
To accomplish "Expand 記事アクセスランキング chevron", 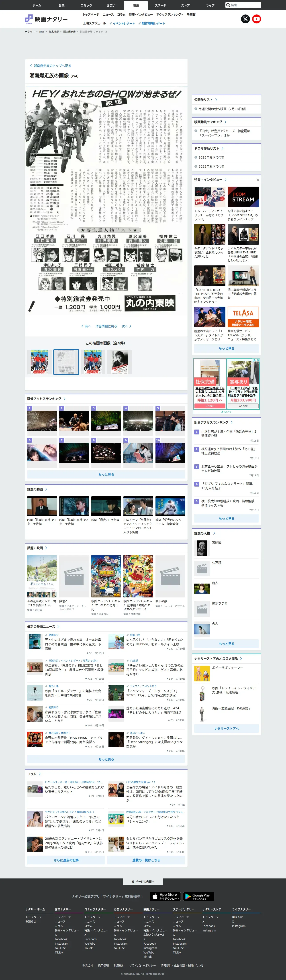I will (x=232, y=422).
